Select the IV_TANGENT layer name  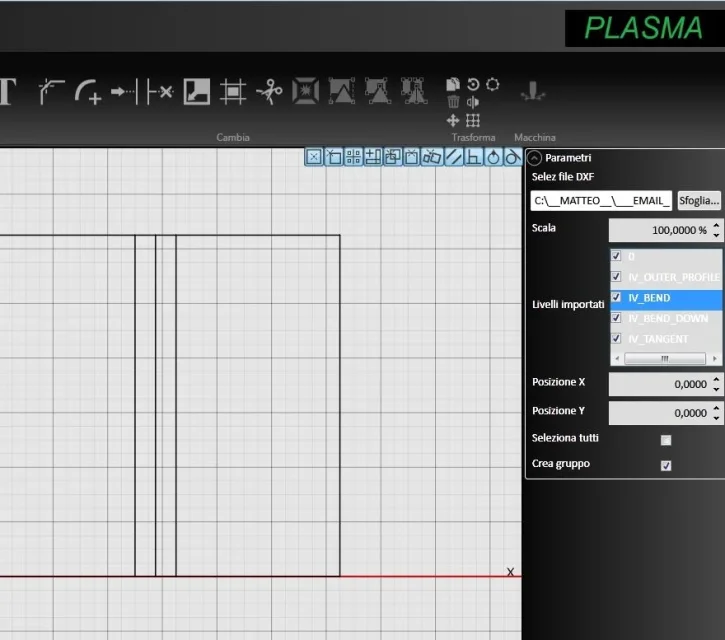point(658,339)
